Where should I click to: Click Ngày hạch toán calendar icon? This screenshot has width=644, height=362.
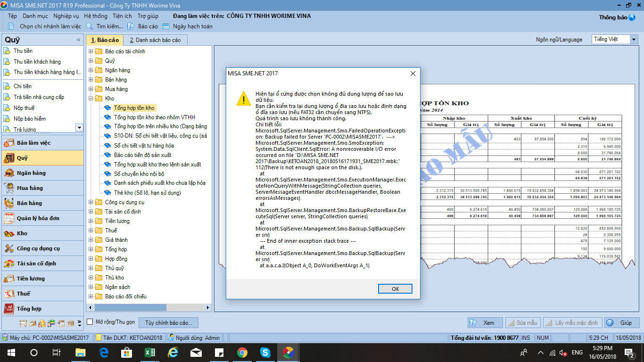(x=165, y=26)
